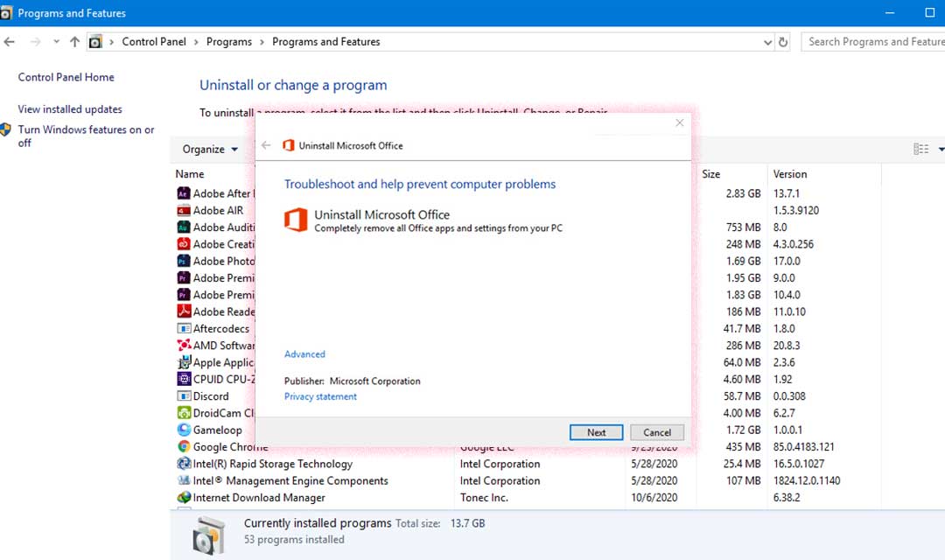Click the Uninstall Microsoft Office troubleshooter title
Screen dimensions: 945x560
click(382, 214)
